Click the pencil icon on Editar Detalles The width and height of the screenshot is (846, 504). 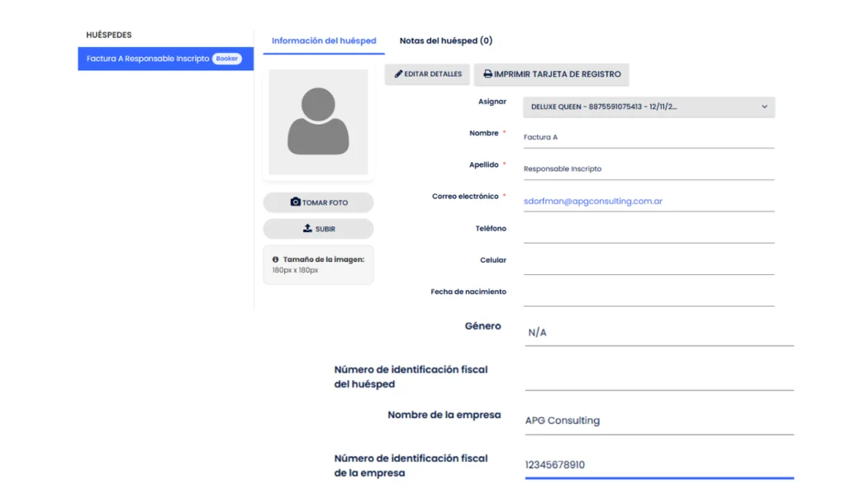[398, 74]
